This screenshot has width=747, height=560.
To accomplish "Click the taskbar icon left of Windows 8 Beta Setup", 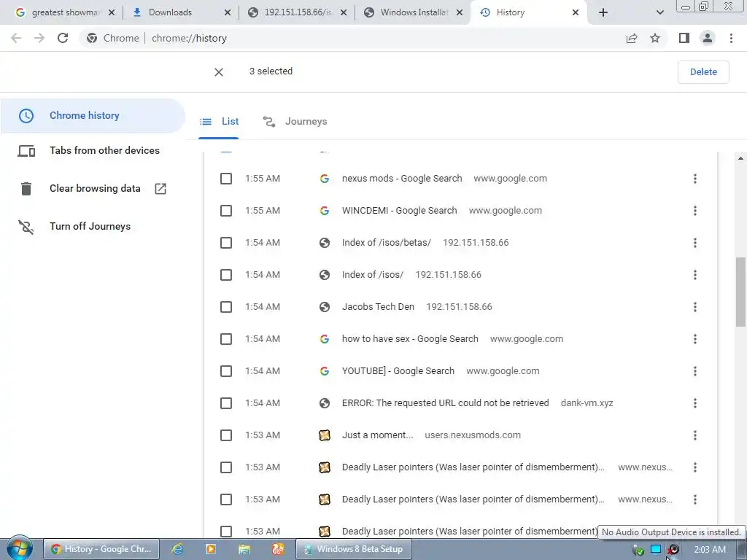I will pos(278,549).
